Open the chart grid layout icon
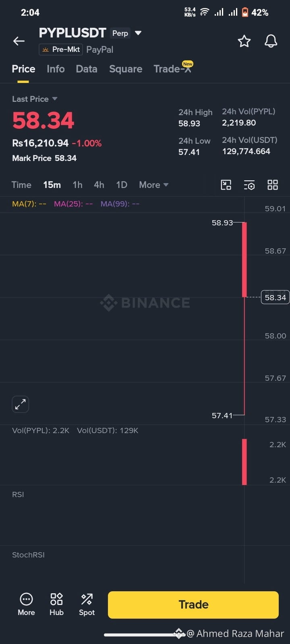The height and width of the screenshot is (644, 290). (x=273, y=185)
